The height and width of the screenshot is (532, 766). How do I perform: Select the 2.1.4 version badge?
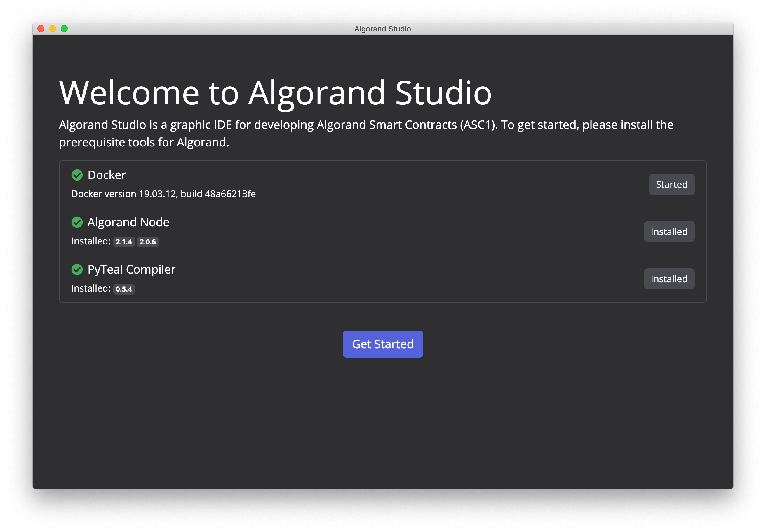124,242
